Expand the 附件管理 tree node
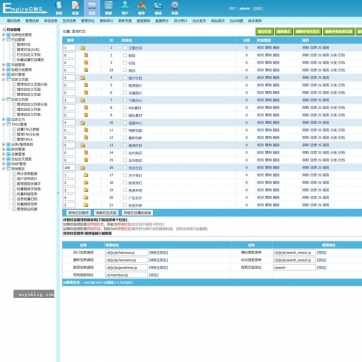Screen dimensions: 362x362 point(4,149)
